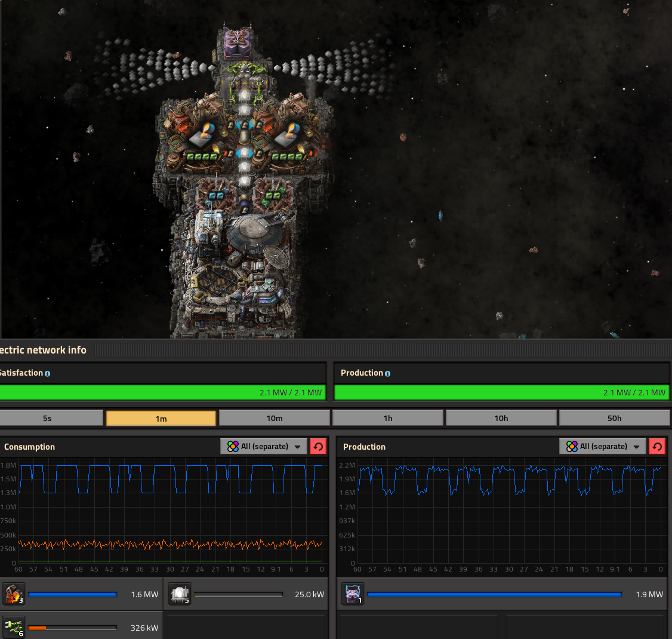The height and width of the screenshot is (639, 672).
Task: Click the left row of four green modules
Action: (x=201, y=157)
